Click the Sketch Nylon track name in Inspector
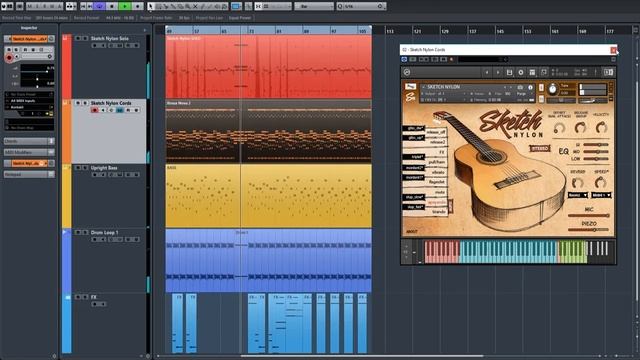640x360 pixels. 29,39
